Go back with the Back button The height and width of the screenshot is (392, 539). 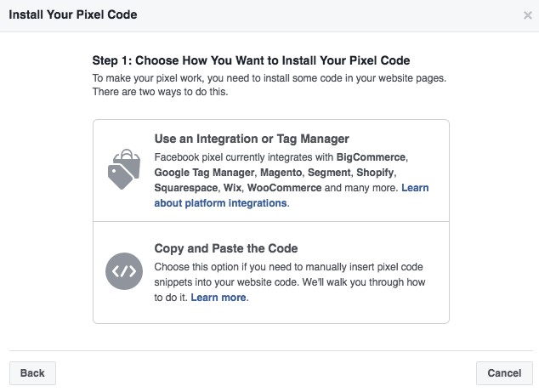(x=32, y=372)
